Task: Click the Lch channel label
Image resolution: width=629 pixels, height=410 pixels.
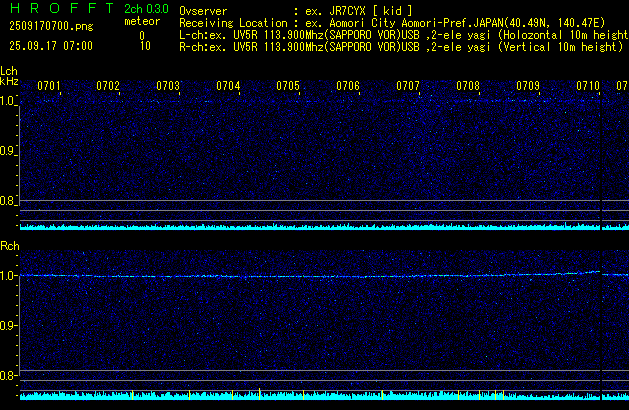Action: point(9,71)
